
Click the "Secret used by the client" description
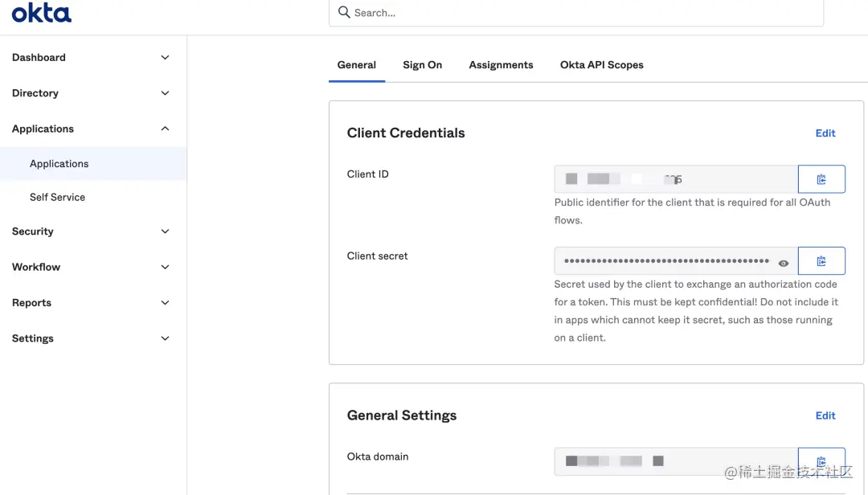pyautogui.click(x=696, y=311)
